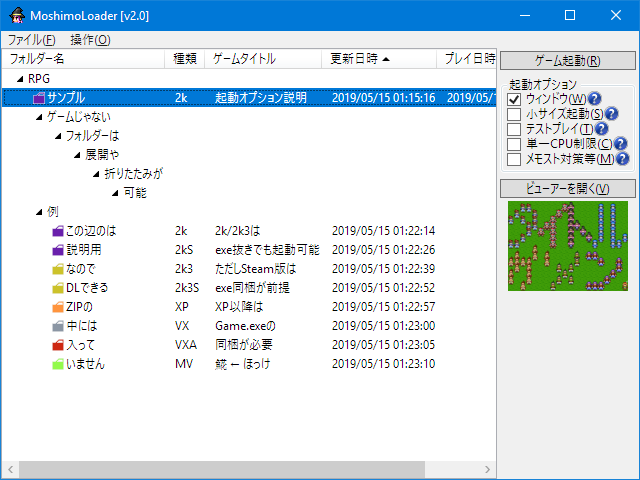Image resolution: width=640 pixels, height=480 pixels.
Task: Sort by 種類 column header
Action: coord(184,59)
